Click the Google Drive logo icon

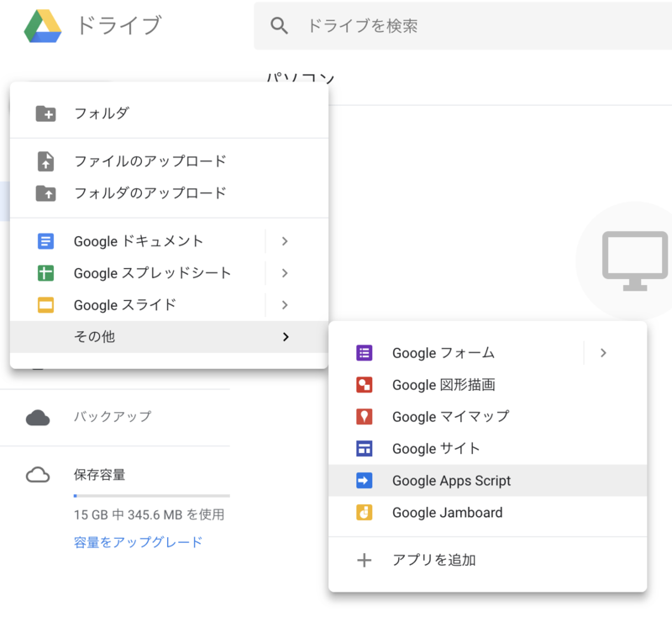coord(41,26)
